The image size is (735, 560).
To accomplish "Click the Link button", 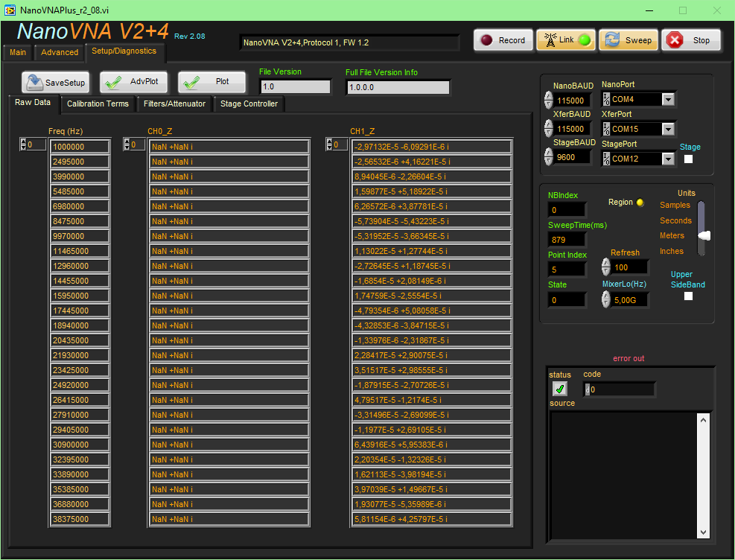I will 566,40.
